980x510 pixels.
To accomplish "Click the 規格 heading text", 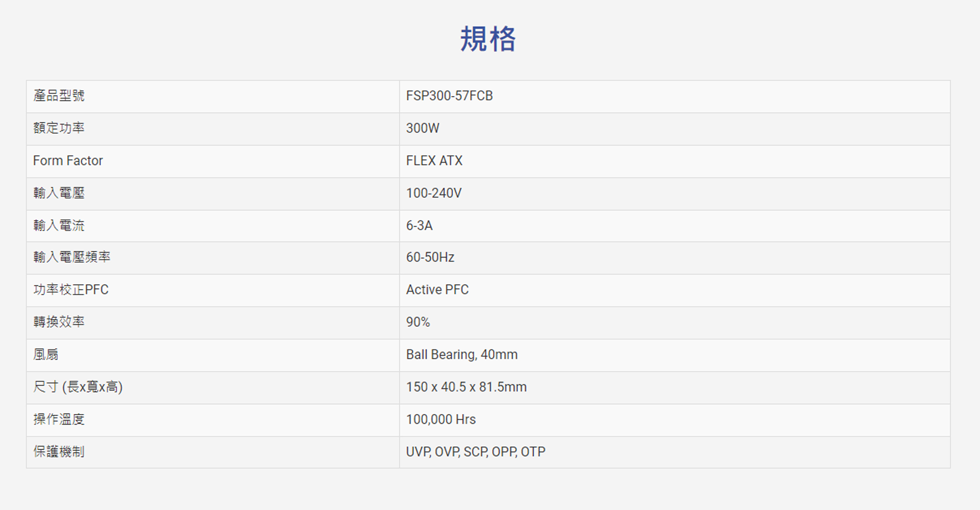I will pos(488,39).
